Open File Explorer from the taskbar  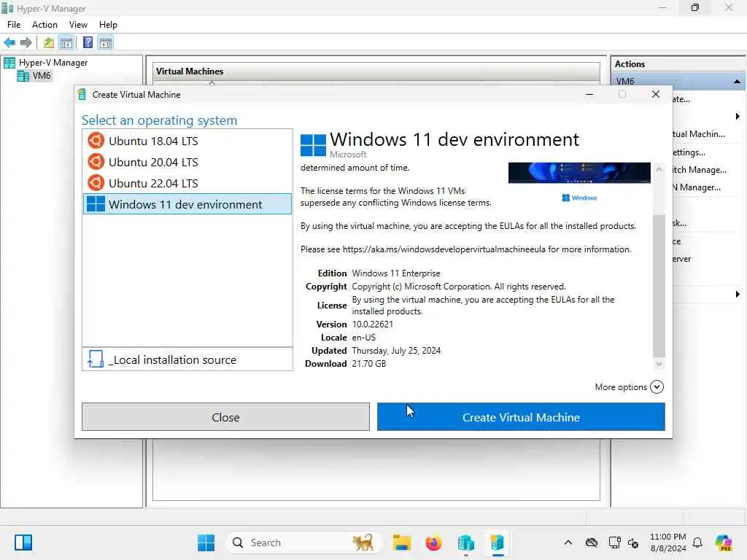[x=402, y=542]
